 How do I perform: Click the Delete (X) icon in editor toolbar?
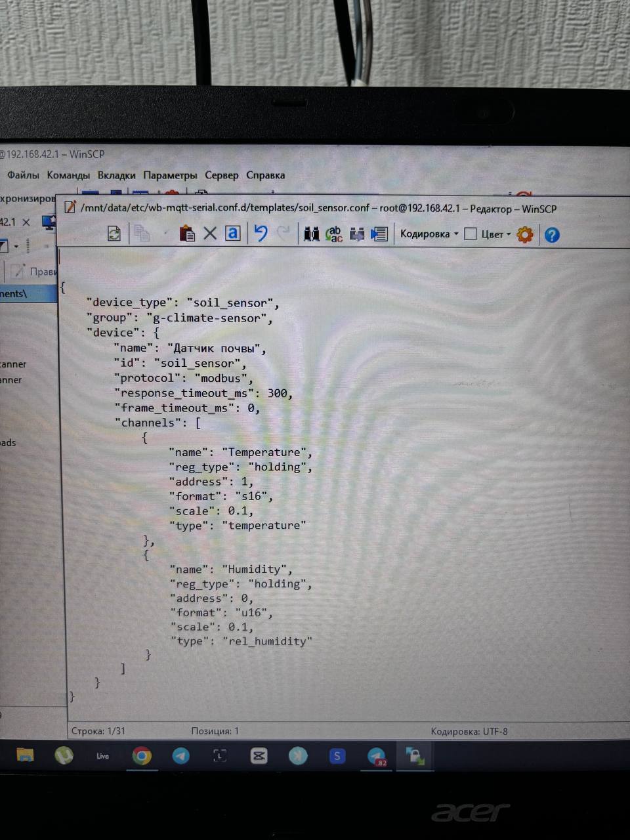[x=210, y=234]
